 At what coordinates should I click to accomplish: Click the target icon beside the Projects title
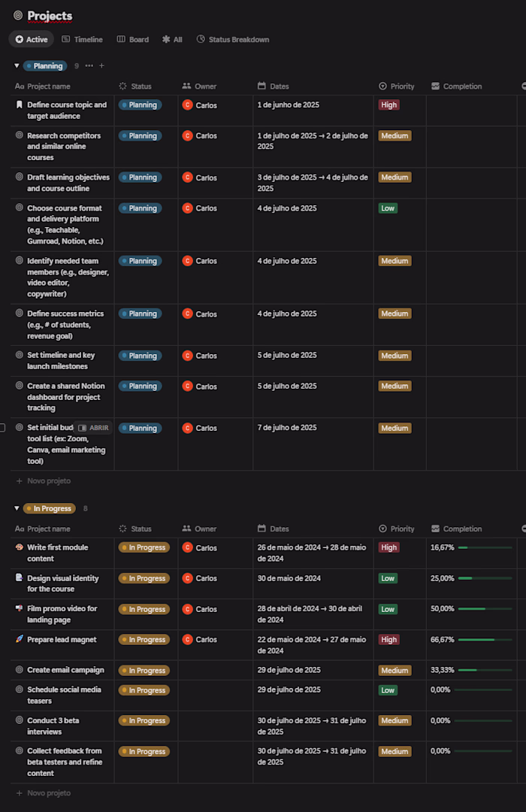tap(18, 15)
